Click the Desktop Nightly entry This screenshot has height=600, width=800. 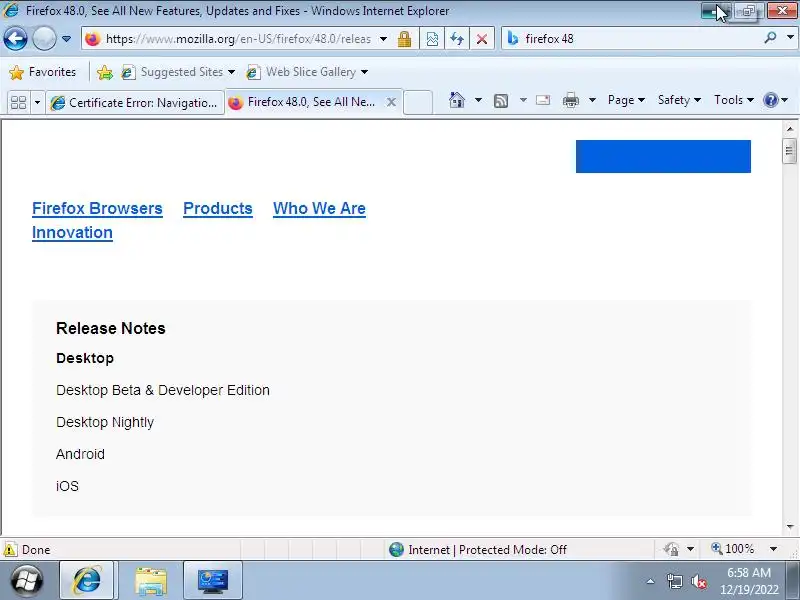(105, 422)
